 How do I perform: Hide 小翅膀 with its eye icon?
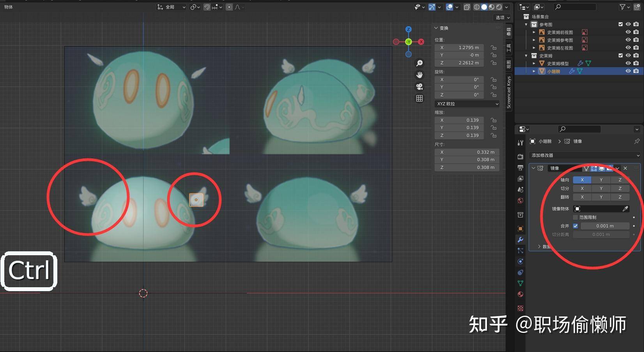click(x=628, y=71)
